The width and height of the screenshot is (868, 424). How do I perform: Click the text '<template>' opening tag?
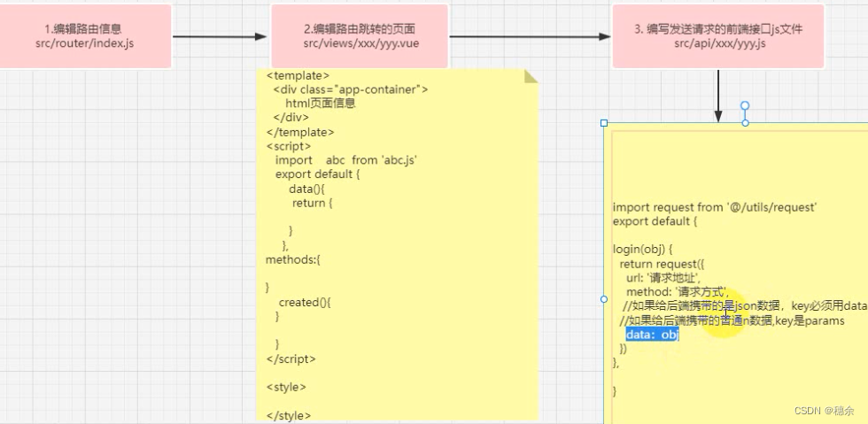pyautogui.click(x=298, y=75)
